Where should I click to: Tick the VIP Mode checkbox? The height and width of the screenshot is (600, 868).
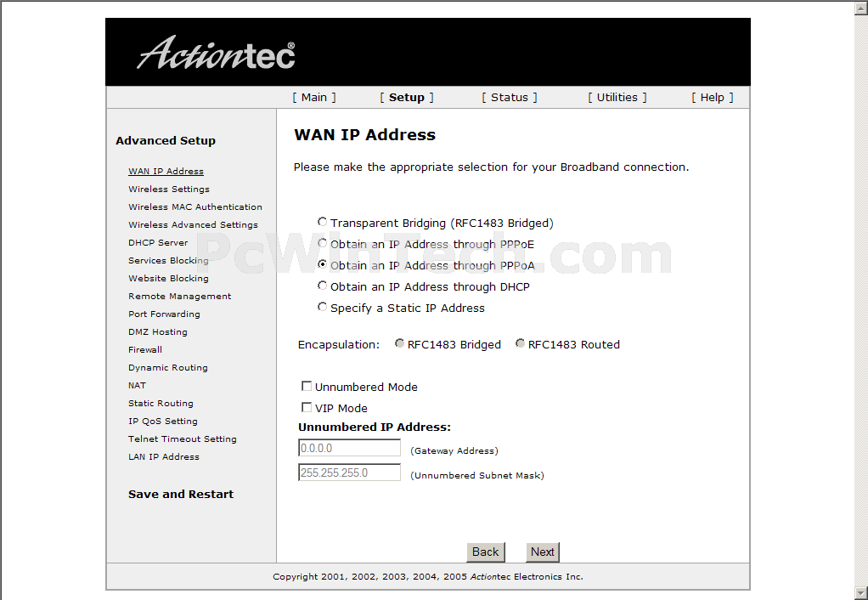(x=306, y=407)
